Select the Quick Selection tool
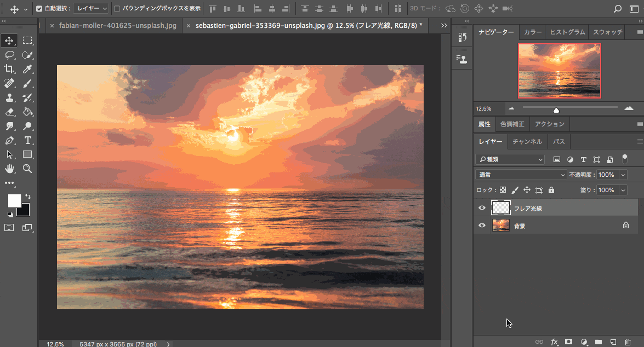The width and height of the screenshot is (644, 347). [27, 55]
